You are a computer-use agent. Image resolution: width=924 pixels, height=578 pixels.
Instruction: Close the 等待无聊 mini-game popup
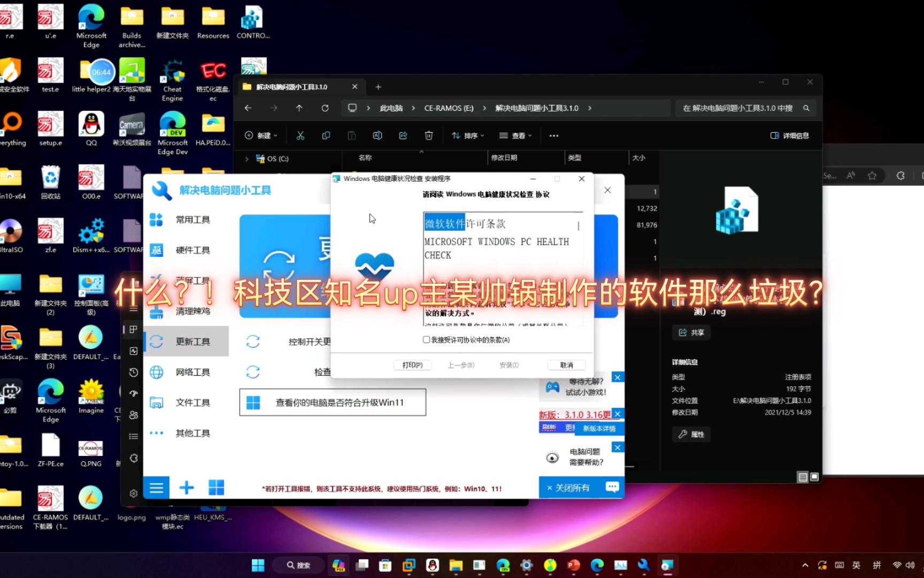(x=618, y=377)
